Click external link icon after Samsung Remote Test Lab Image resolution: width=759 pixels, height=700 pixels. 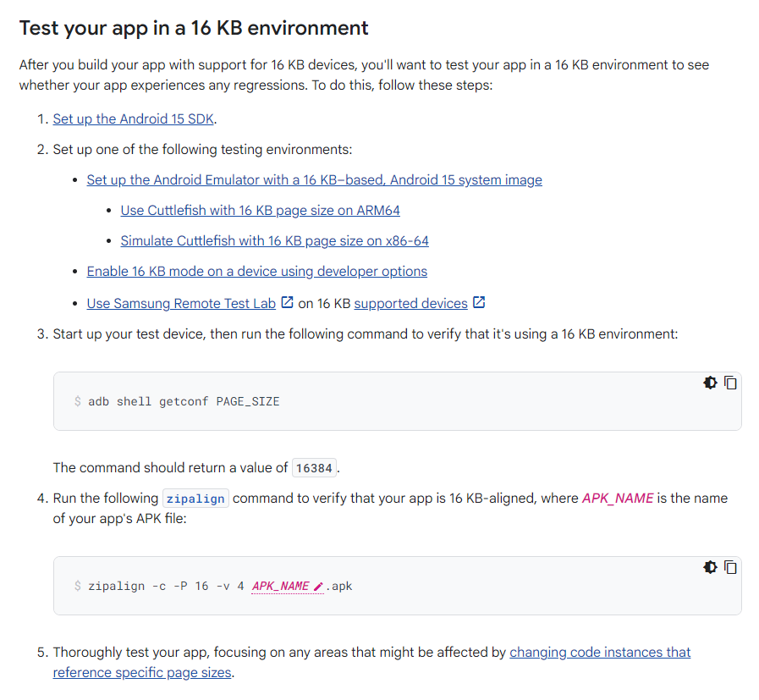click(287, 302)
